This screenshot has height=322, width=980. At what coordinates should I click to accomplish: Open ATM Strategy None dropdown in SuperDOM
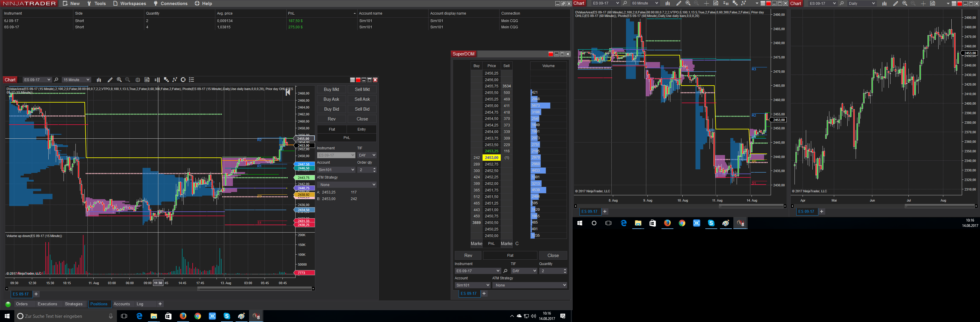530,285
